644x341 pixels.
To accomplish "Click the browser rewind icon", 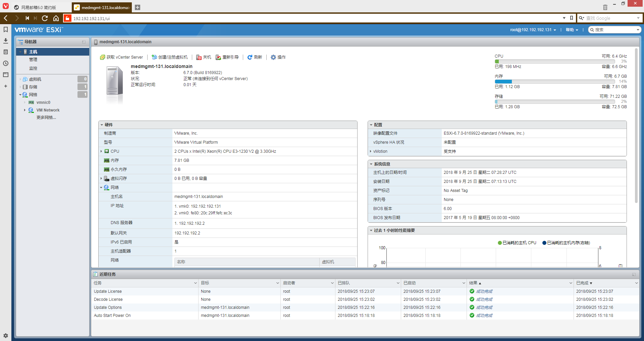I will point(27,18).
